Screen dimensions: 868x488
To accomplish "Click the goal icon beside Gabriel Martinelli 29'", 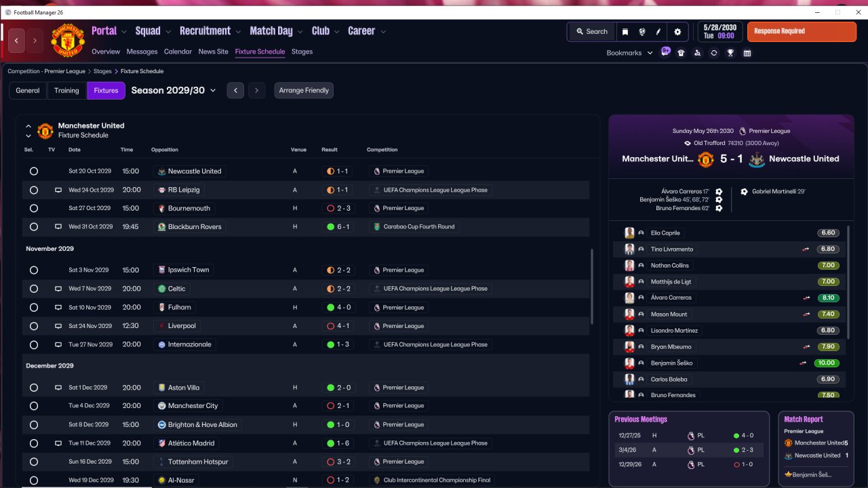I will [744, 192].
